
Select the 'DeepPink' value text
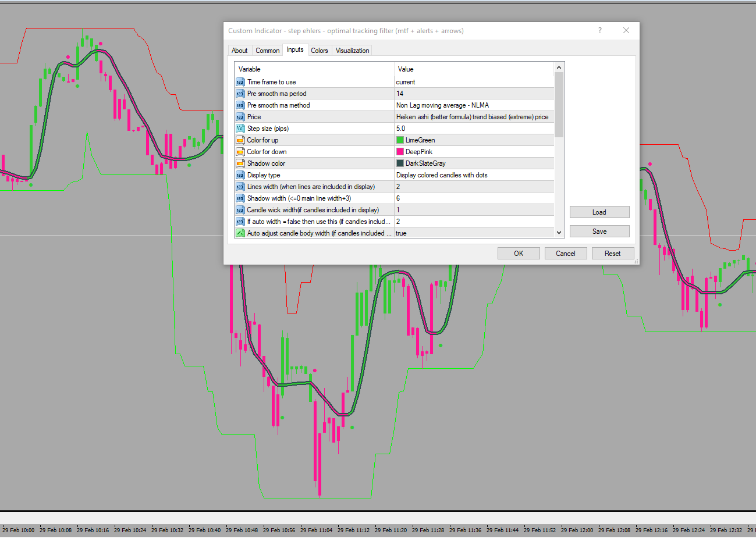click(419, 152)
